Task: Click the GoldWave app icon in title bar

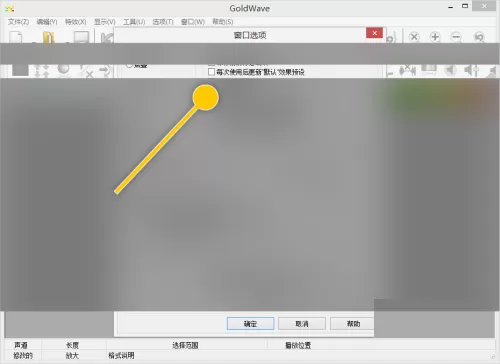Action: coord(10,9)
